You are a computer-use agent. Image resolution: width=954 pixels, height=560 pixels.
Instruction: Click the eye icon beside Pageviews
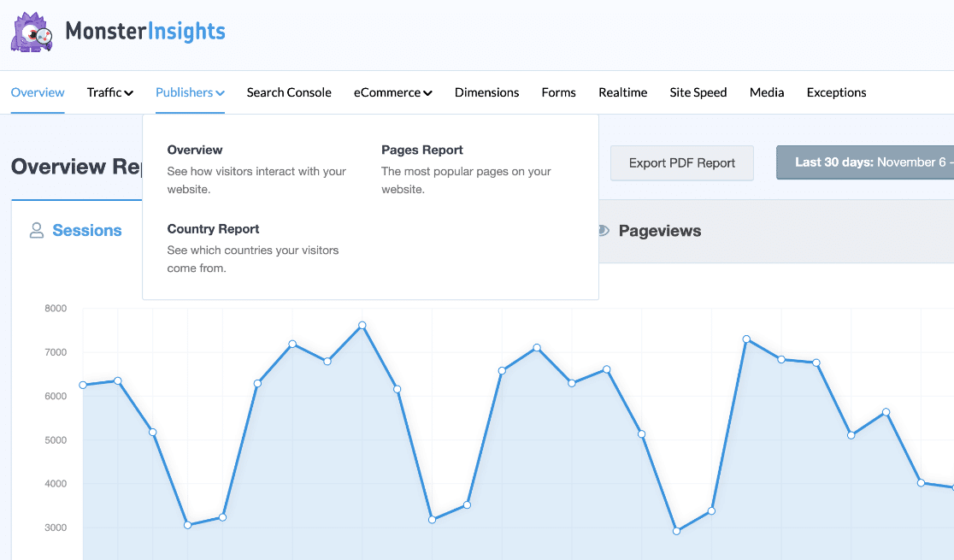603,230
